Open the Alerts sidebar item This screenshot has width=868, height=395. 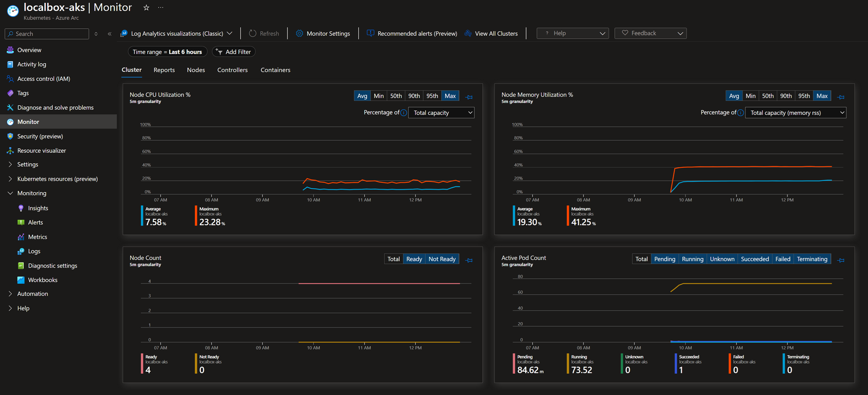(x=35, y=222)
